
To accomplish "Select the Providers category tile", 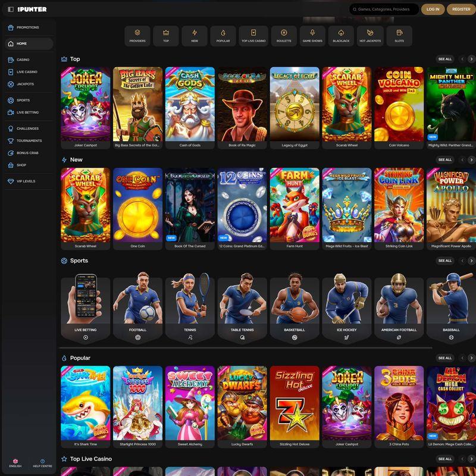I will 137,36.
